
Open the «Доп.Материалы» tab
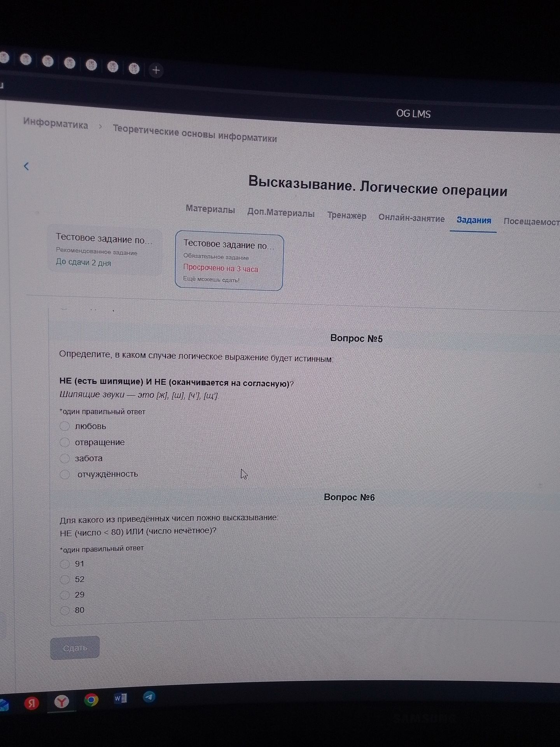[281, 213]
